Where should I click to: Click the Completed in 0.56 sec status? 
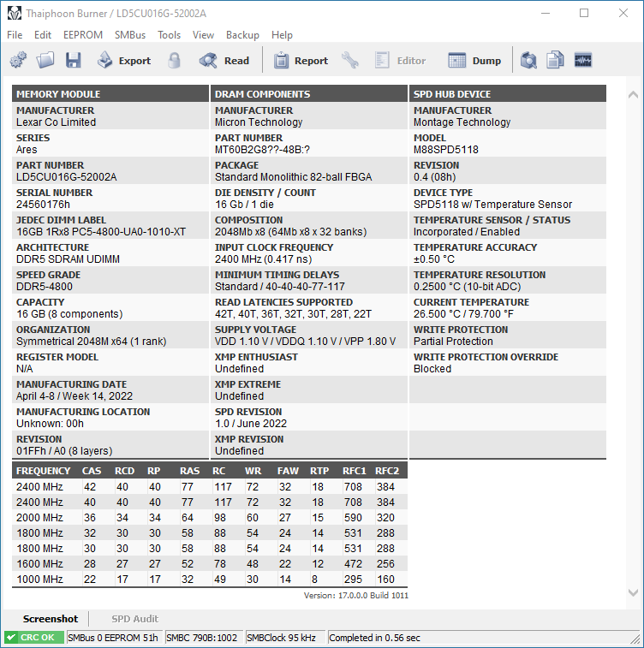coord(374,637)
